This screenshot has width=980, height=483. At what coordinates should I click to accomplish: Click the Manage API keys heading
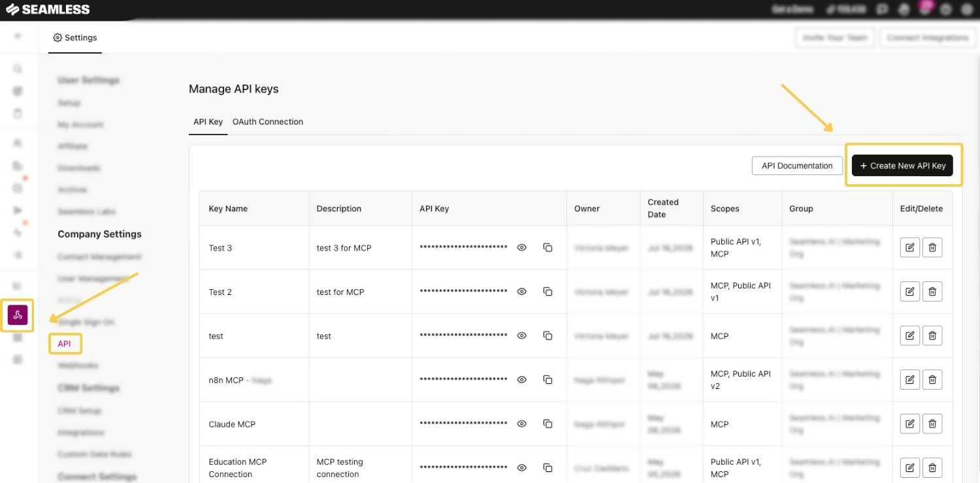point(234,89)
